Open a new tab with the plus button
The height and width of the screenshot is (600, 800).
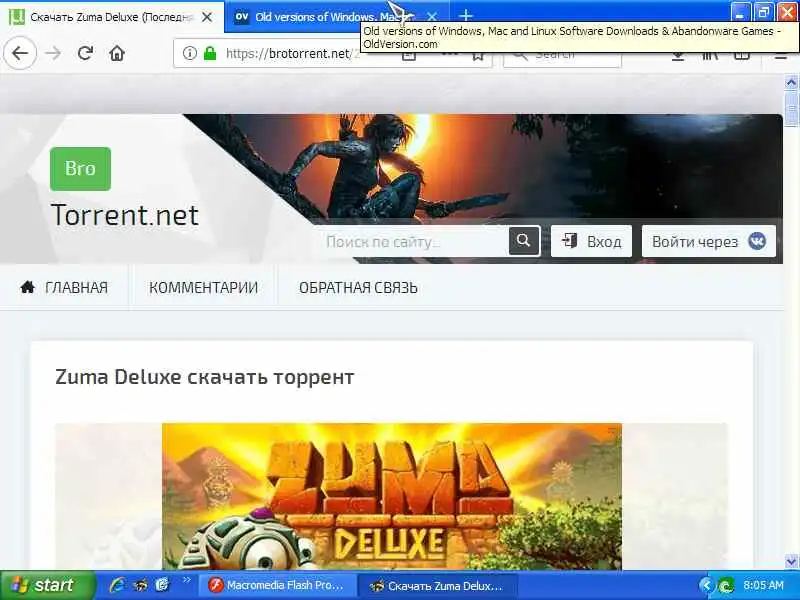point(465,16)
